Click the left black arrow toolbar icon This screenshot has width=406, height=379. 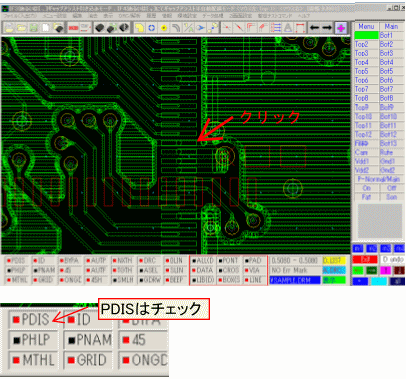click(x=314, y=28)
